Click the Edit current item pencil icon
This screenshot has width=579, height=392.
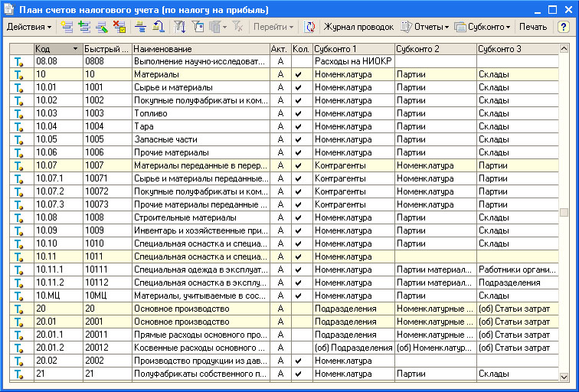coord(101,27)
